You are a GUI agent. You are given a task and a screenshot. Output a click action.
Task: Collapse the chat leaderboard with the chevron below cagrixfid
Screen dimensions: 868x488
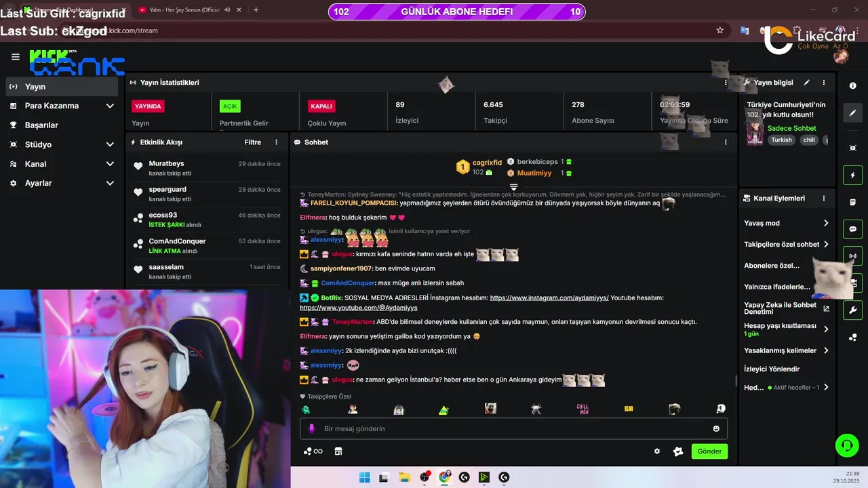tap(513, 187)
